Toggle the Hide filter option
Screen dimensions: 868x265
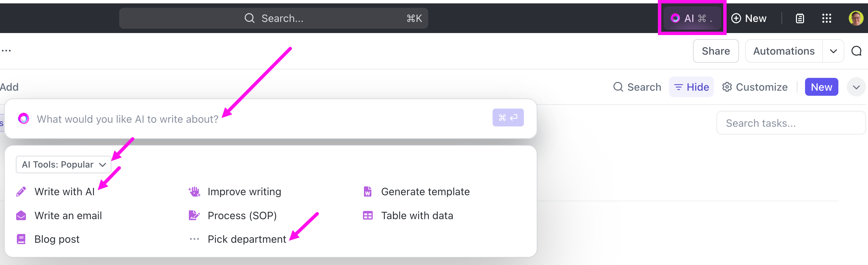pos(691,87)
